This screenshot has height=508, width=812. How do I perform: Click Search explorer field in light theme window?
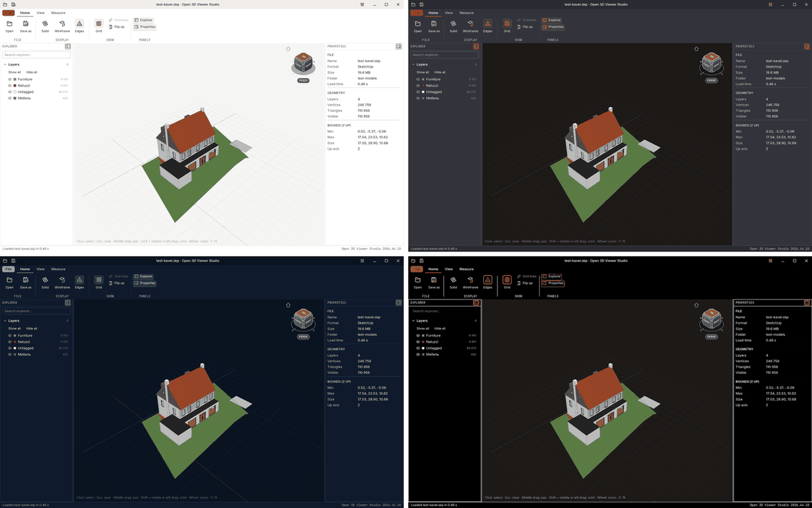36,55
